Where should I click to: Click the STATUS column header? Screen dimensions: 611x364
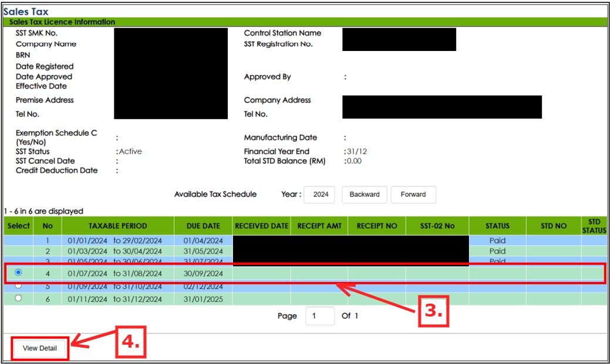click(x=497, y=226)
